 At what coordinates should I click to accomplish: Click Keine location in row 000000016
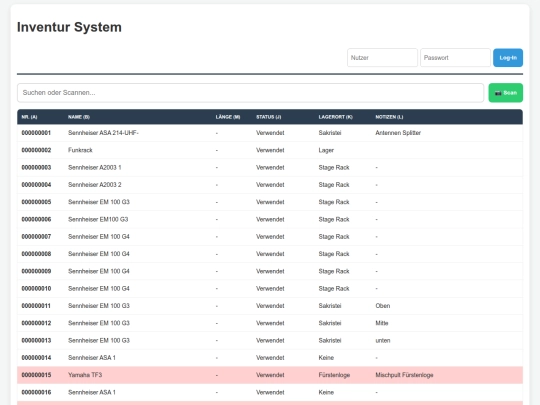tap(326, 392)
